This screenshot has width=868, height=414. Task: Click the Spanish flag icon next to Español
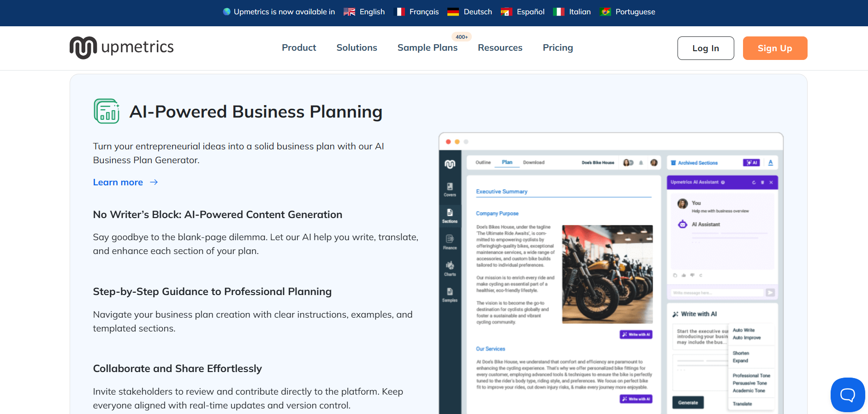point(506,12)
